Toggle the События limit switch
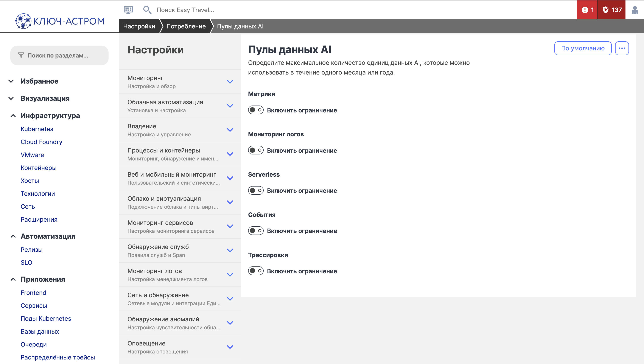The width and height of the screenshot is (644, 364). (255, 231)
